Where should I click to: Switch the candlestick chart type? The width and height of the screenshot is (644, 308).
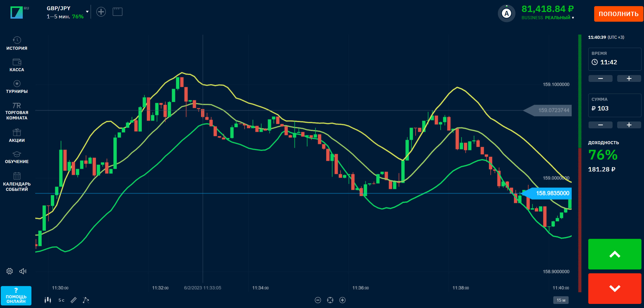tap(48, 300)
